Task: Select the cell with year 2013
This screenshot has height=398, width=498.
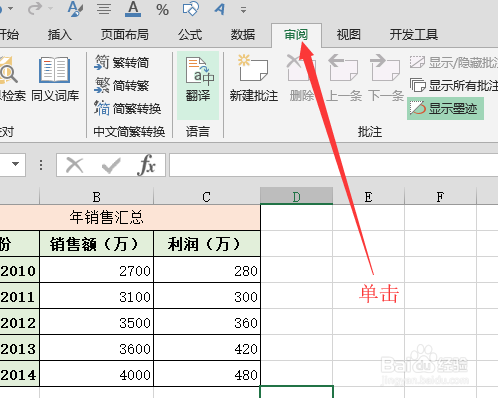Action: coord(19,348)
